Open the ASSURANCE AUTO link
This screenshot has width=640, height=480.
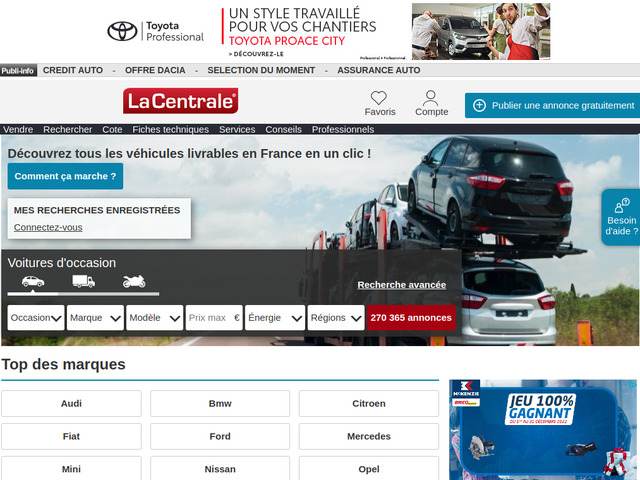[x=379, y=70]
